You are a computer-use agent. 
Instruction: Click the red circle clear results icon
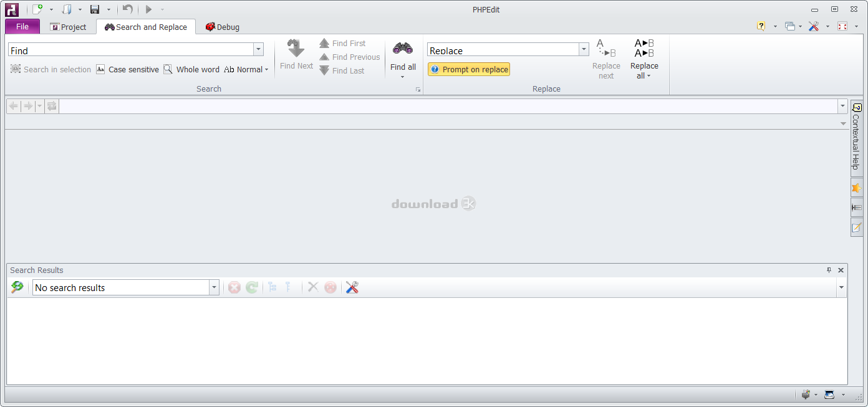pyautogui.click(x=330, y=287)
